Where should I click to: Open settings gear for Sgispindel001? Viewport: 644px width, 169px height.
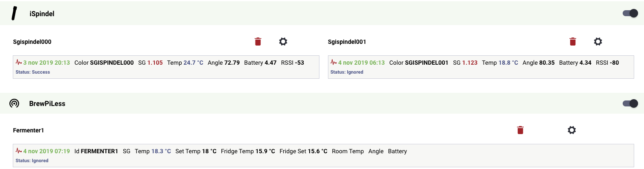click(x=598, y=41)
